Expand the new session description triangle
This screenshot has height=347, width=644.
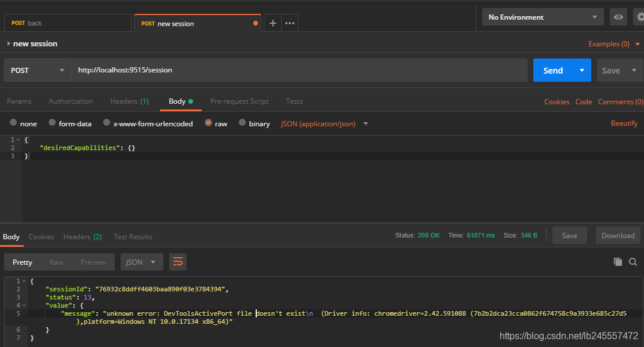pyautogui.click(x=9, y=43)
